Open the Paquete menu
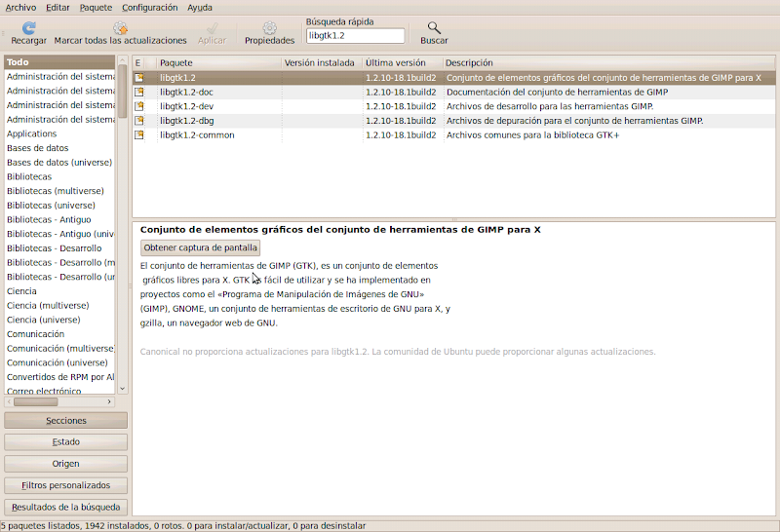 96,8
